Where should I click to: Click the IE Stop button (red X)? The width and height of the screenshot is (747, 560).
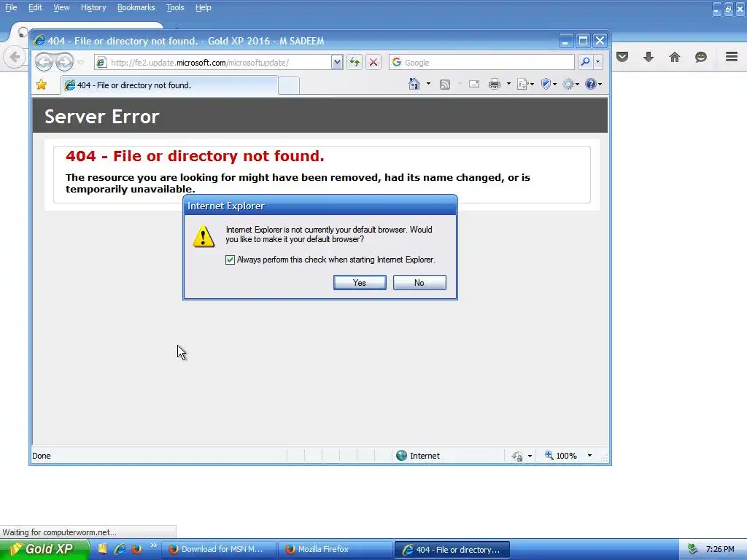tap(373, 63)
